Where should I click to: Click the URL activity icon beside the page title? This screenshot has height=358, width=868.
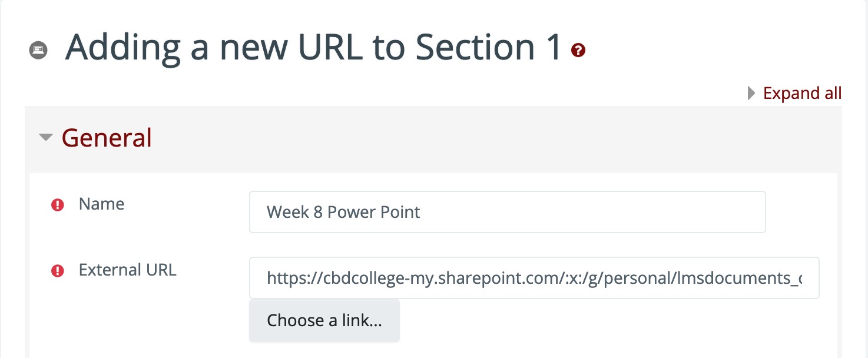coord(38,49)
